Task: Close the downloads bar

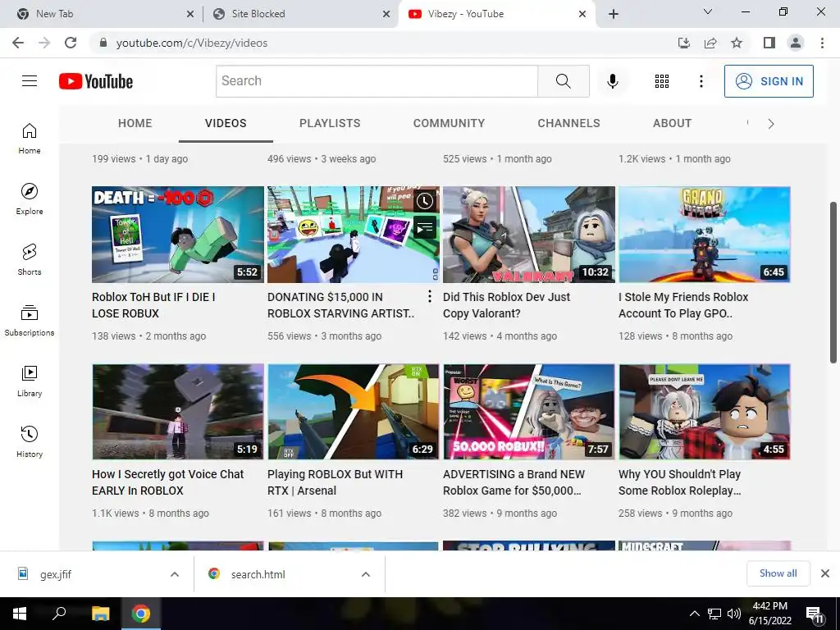Action: (825, 573)
